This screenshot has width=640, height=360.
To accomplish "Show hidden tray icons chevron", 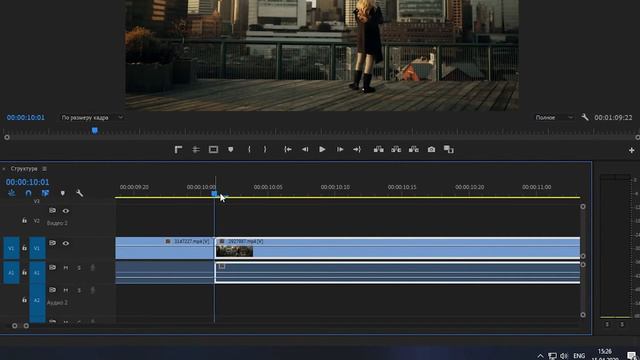I will 540,356.
